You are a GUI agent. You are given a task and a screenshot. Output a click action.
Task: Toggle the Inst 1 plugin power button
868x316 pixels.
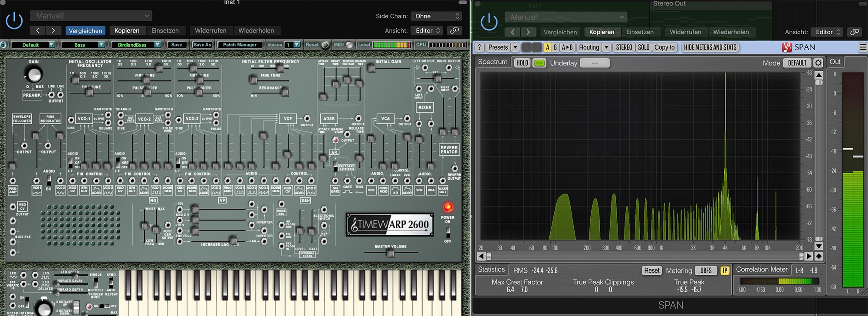[x=14, y=21]
